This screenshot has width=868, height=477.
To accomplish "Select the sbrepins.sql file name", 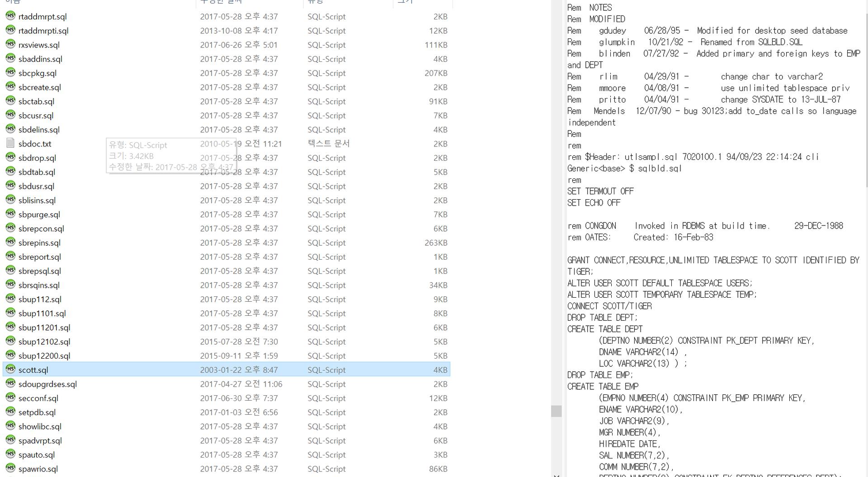I will click(39, 243).
